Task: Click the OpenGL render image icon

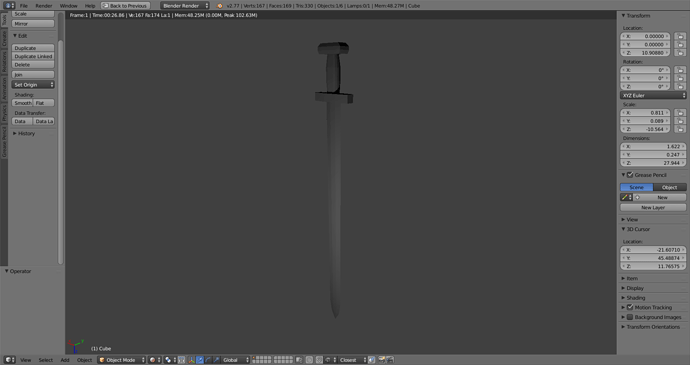Action: [382, 360]
